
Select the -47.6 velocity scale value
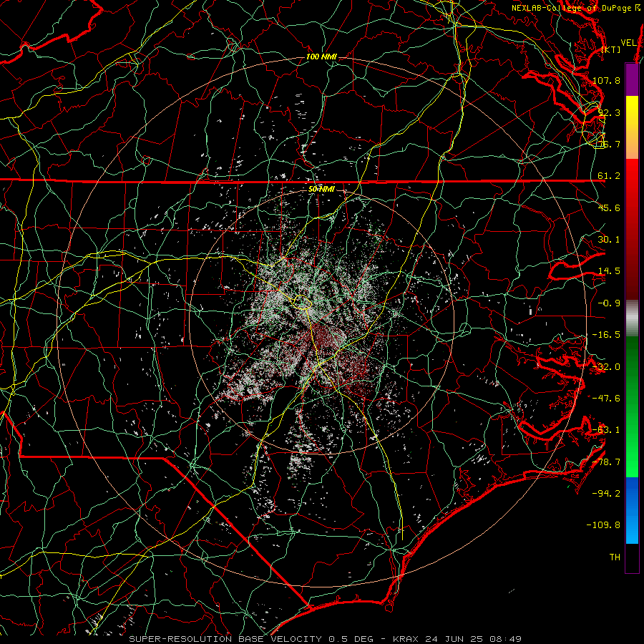[x=606, y=399]
